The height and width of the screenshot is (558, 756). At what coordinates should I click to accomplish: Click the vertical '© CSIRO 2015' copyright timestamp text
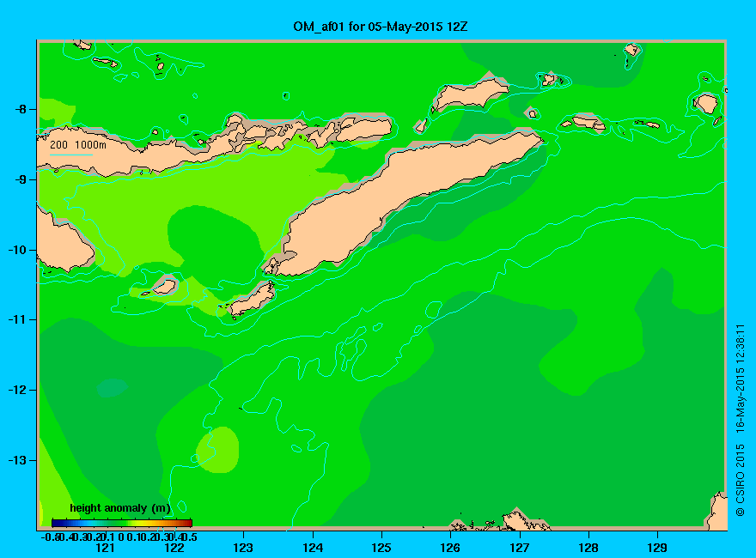pos(741,420)
